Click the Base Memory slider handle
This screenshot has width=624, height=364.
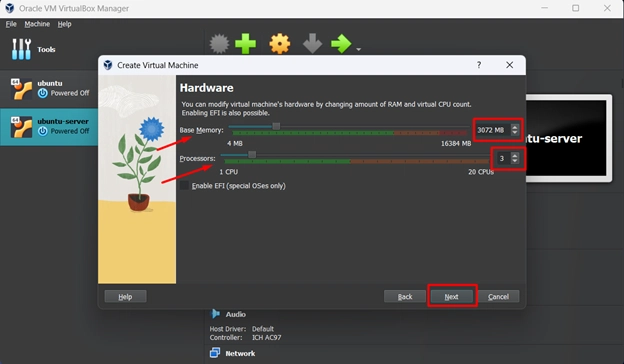276,126
